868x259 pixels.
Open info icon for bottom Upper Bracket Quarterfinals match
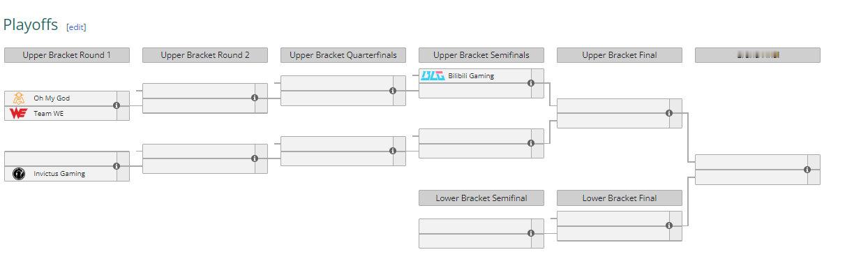coord(393,151)
